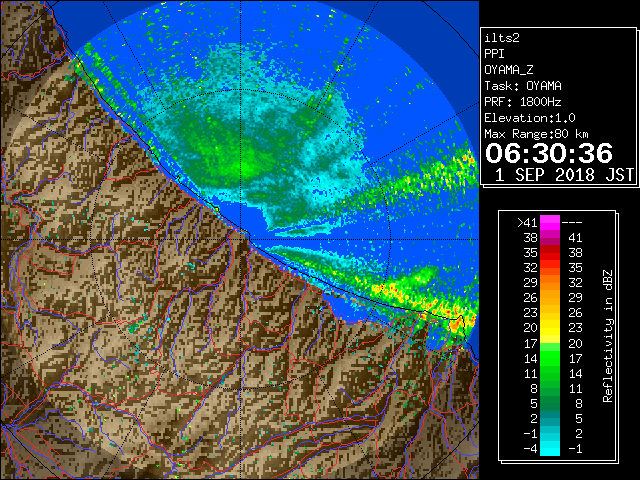This screenshot has width=640, height=480.
Task: Click the 06:30:36 timestamp
Action: (549, 153)
